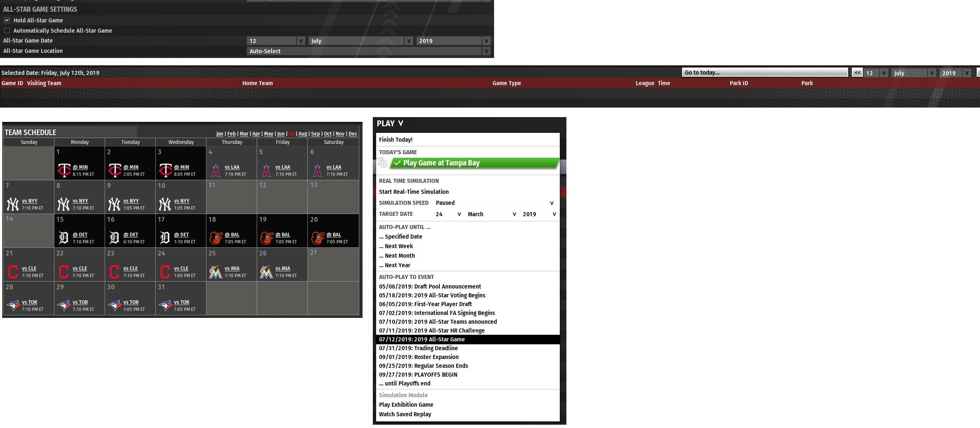Select 07/31/2019 Trading Deadline event
This screenshot has width=980, height=428.
pyautogui.click(x=418, y=348)
